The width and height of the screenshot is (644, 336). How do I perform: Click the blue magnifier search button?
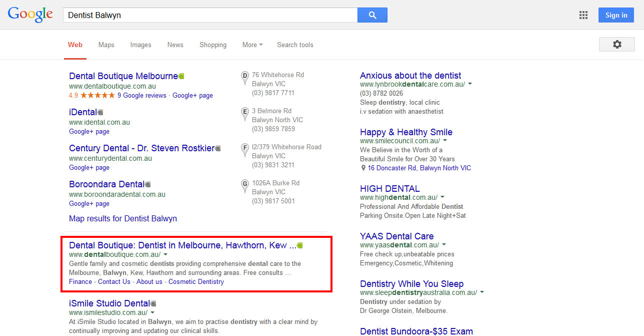coord(372,15)
